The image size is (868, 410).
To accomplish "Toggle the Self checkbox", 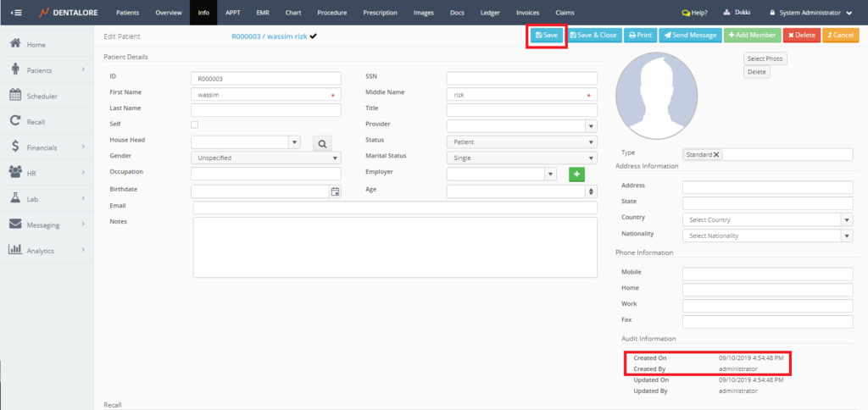I will coord(195,125).
